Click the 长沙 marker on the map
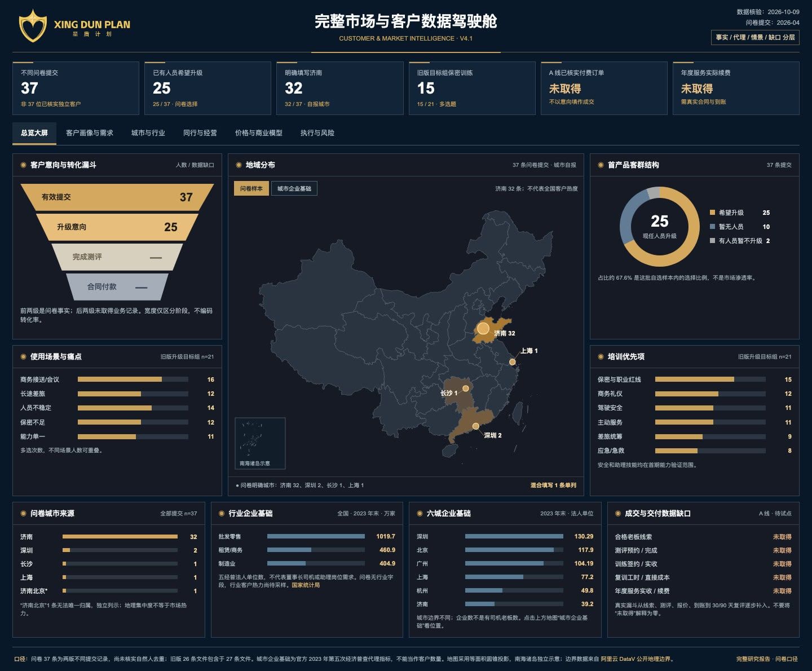The width and height of the screenshot is (812, 671). pos(466,388)
